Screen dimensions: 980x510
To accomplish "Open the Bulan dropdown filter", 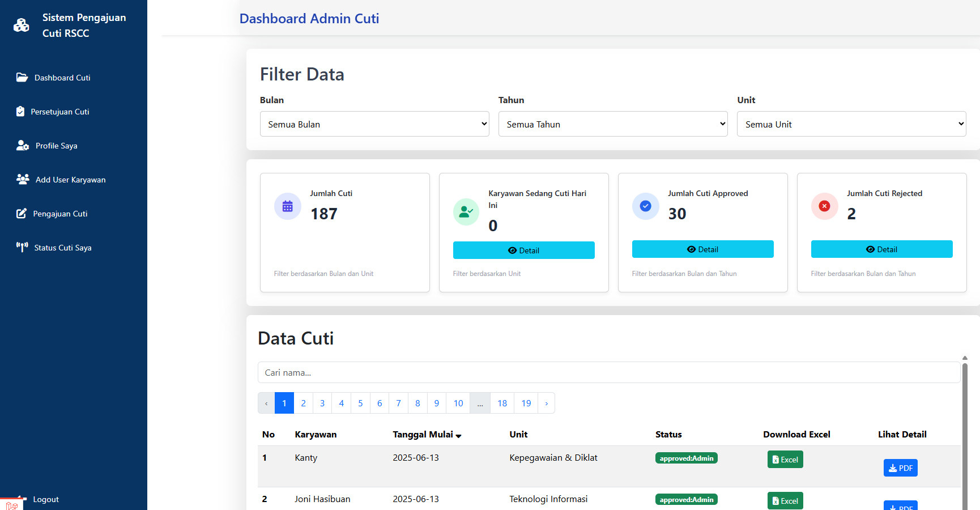I will point(374,124).
